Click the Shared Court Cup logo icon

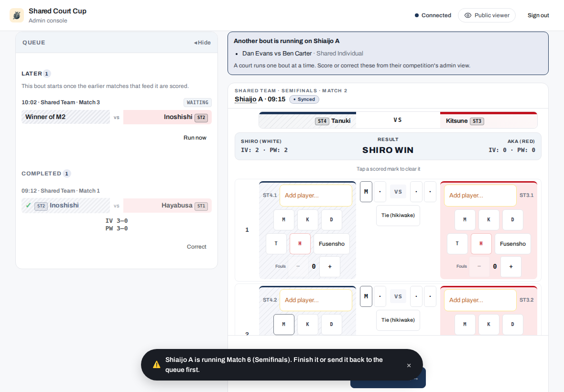[17, 15]
